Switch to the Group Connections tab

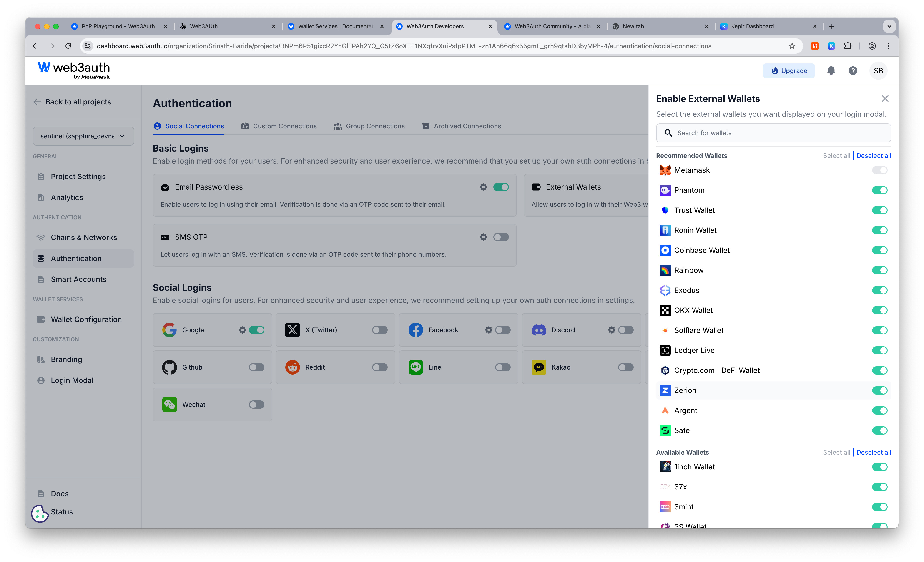(x=369, y=126)
